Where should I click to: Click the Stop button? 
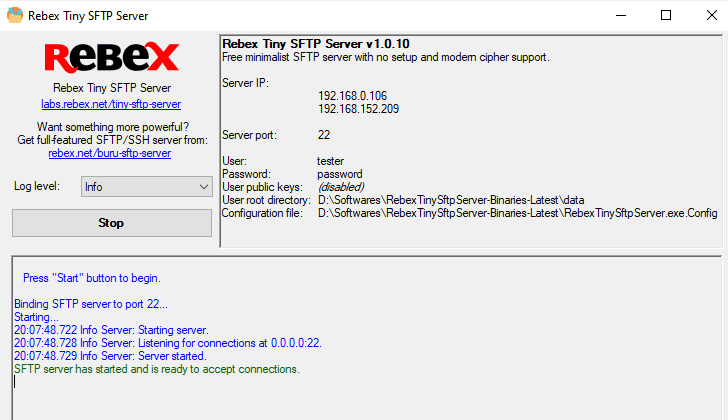pos(112,223)
